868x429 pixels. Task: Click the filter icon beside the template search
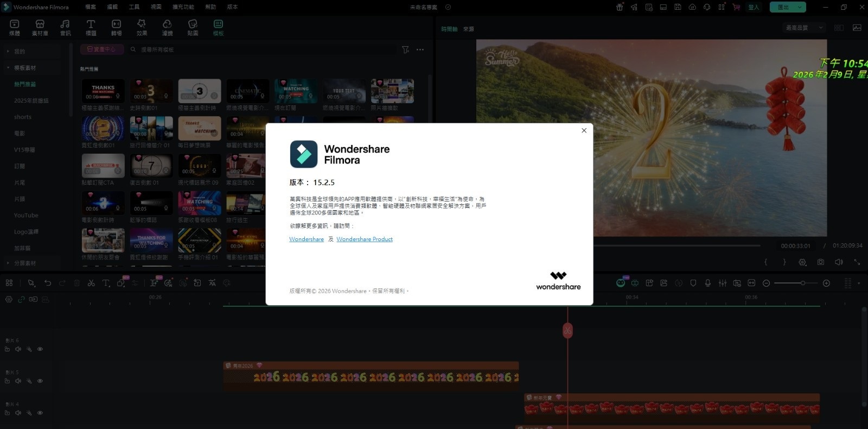tap(405, 49)
